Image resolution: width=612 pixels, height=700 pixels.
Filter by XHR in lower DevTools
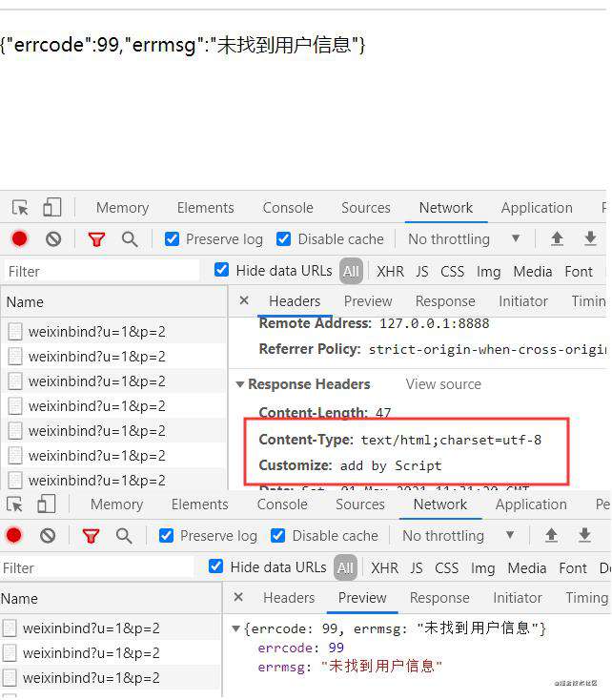(x=384, y=567)
